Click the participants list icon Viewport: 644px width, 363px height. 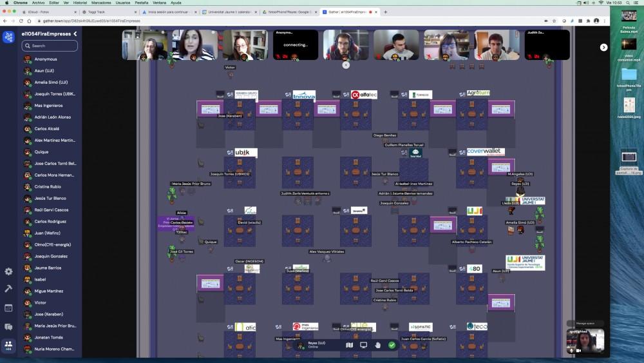click(x=8, y=345)
